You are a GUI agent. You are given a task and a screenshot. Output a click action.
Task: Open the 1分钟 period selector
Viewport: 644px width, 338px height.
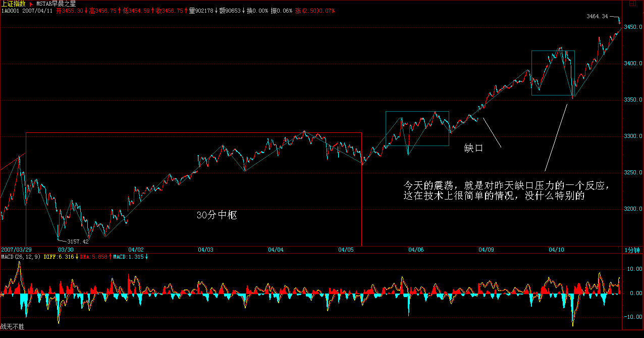click(x=631, y=250)
